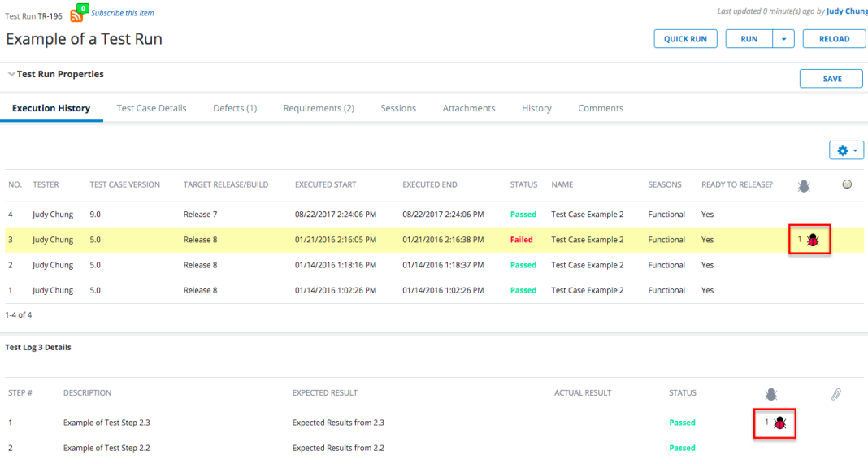Click the round icon in the last Execution History column
This screenshot has height=464, width=868.
click(x=848, y=185)
